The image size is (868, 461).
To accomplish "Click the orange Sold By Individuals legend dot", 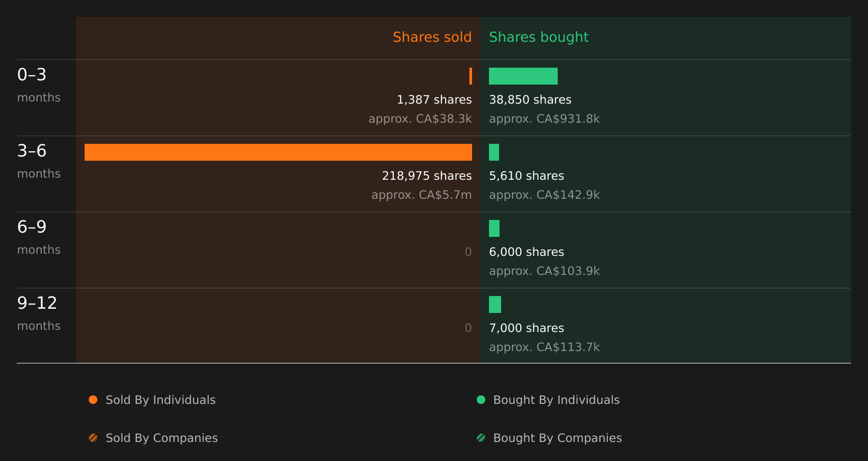I will 93,400.
